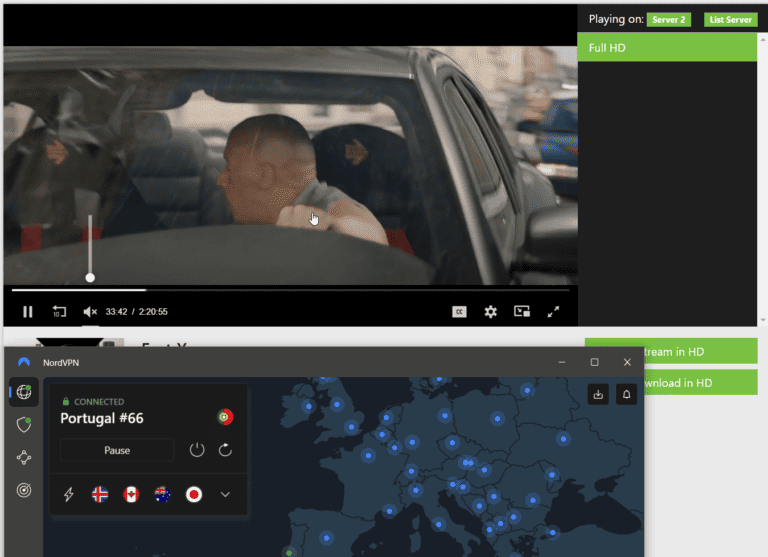The height and width of the screenshot is (557, 768).
Task: Connect to Australia flag server
Action: pyautogui.click(x=163, y=494)
